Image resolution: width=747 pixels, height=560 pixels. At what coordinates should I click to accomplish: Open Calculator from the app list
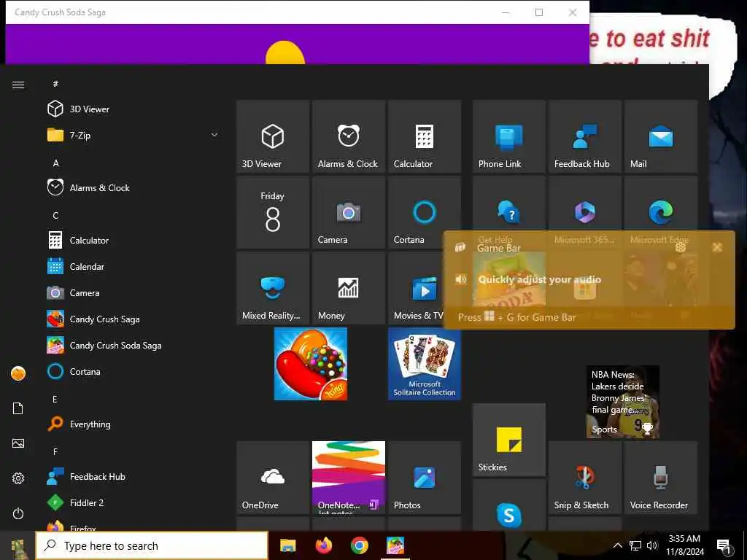point(133,240)
